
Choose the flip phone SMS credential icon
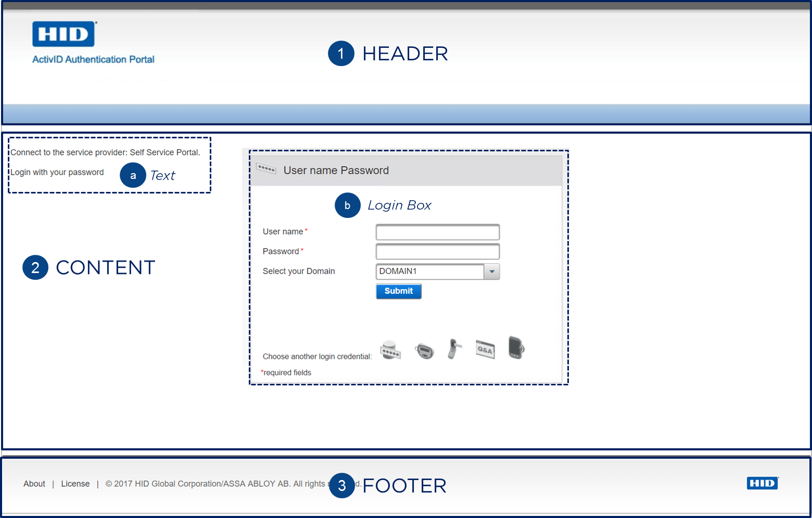(x=454, y=349)
